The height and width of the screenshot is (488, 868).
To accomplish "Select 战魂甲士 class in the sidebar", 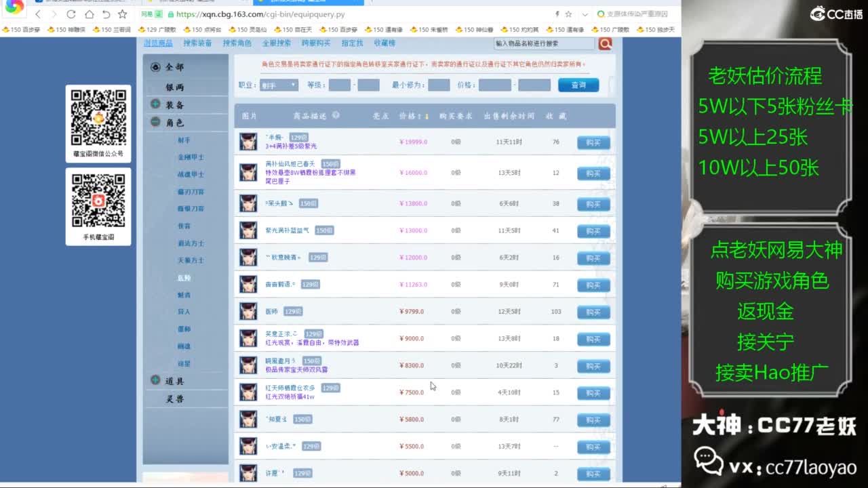I will tap(191, 174).
